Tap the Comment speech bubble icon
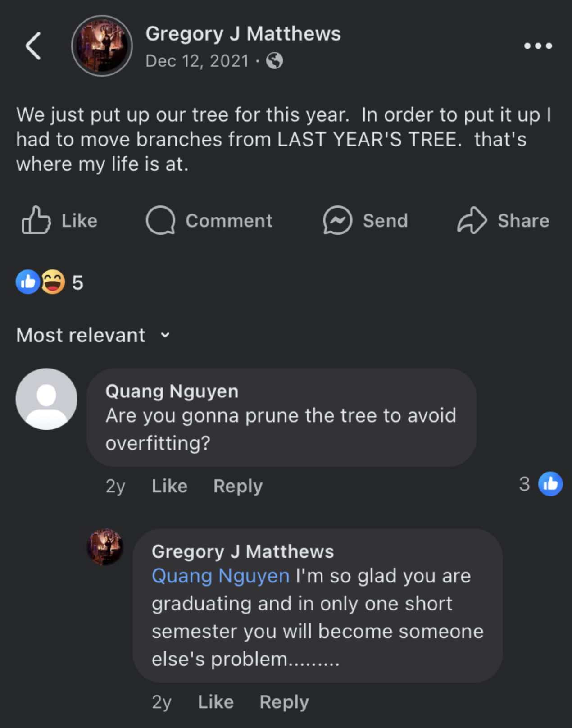572x728 pixels. coord(160,220)
